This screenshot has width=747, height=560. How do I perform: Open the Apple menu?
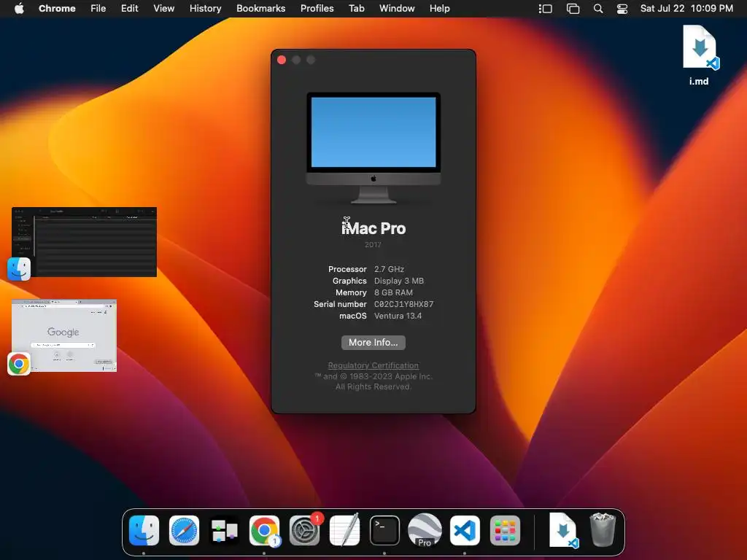pos(19,9)
